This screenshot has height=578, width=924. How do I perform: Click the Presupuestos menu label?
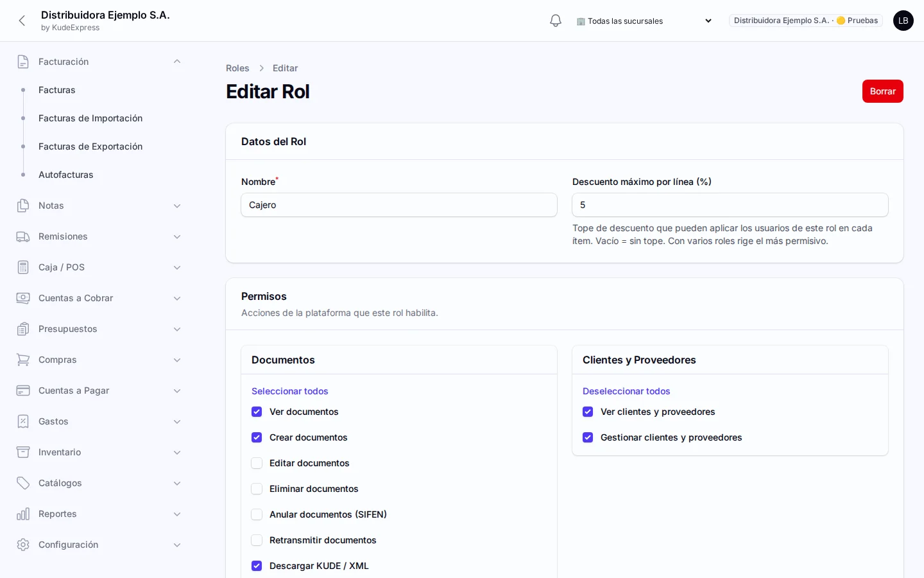point(68,329)
